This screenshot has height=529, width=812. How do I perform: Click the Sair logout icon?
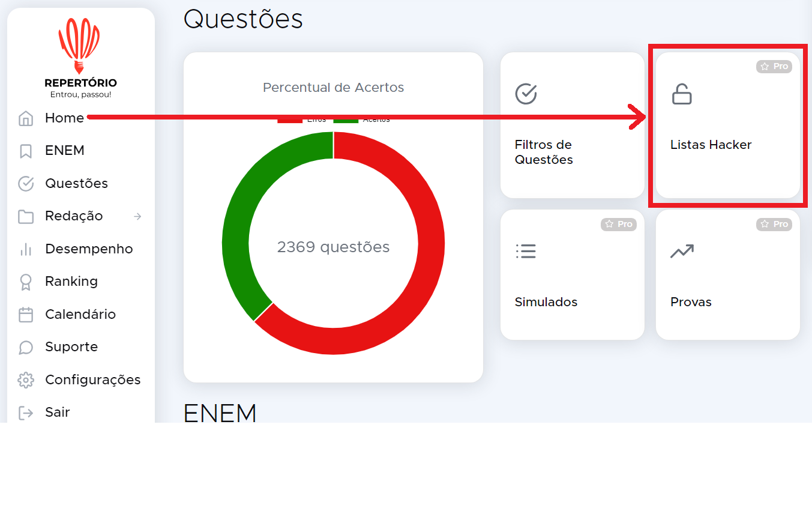tap(26, 413)
